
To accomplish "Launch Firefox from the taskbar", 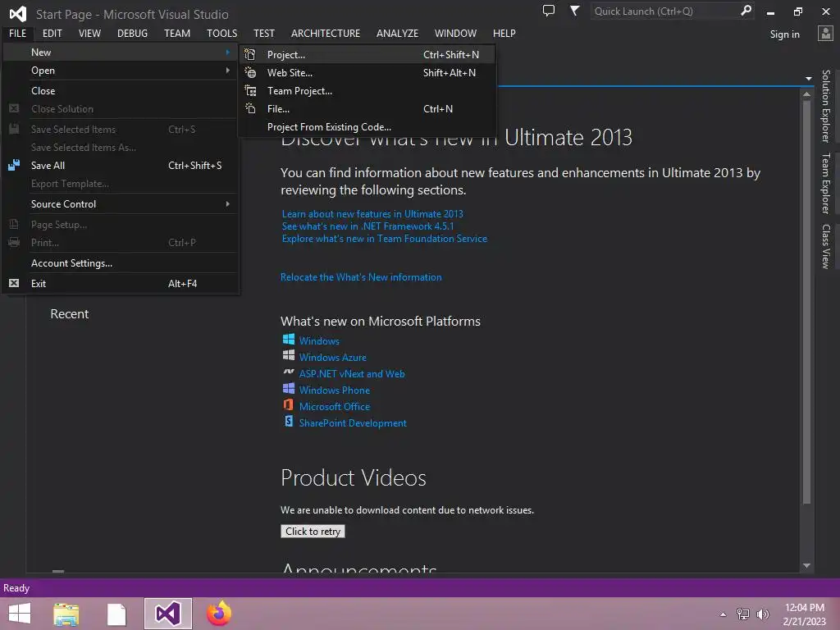I will [x=219, y=614].
